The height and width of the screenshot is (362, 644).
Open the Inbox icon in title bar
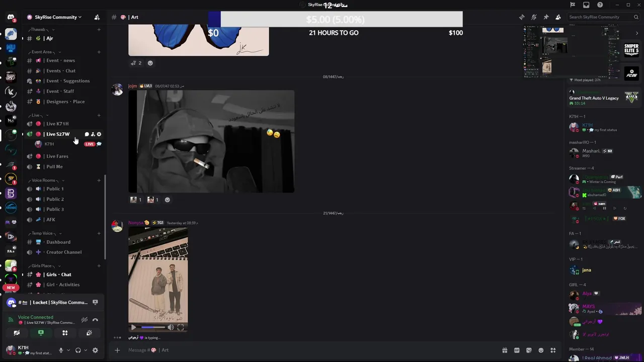[x=586, y=5]
